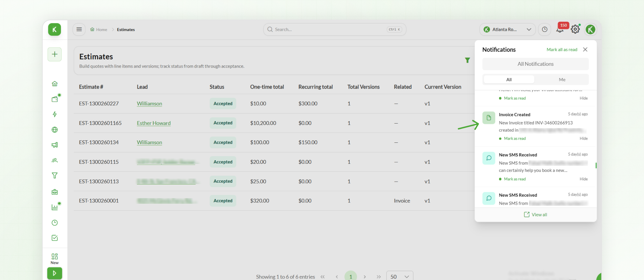644x280 pixels.
Task: Expand the Atlanta Ro... location dropdown
Action: pyautogui.click(x=507, y=29)
